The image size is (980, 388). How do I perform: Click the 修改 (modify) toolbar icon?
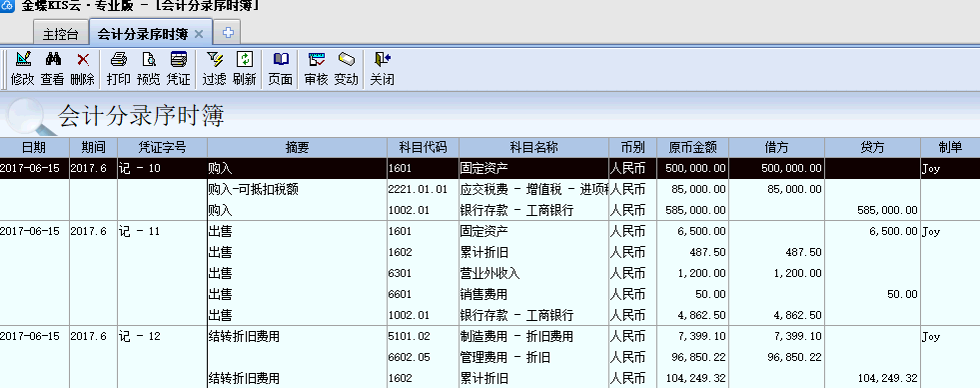click(23, 59)
